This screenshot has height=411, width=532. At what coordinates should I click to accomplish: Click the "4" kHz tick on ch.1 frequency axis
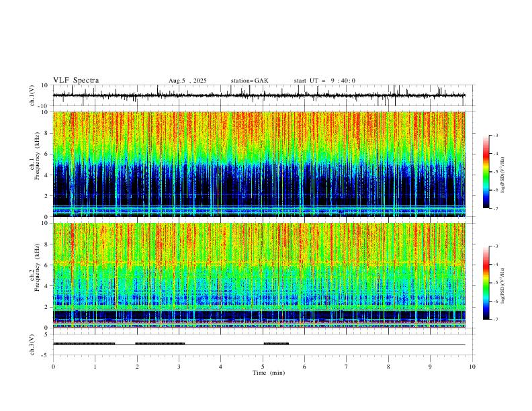point(47,175)
